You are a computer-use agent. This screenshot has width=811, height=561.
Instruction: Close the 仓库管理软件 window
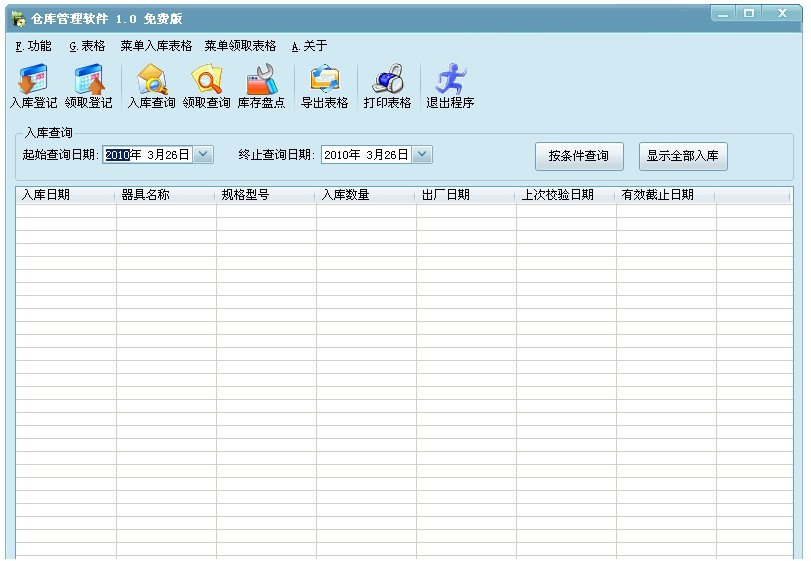[782, 13]
